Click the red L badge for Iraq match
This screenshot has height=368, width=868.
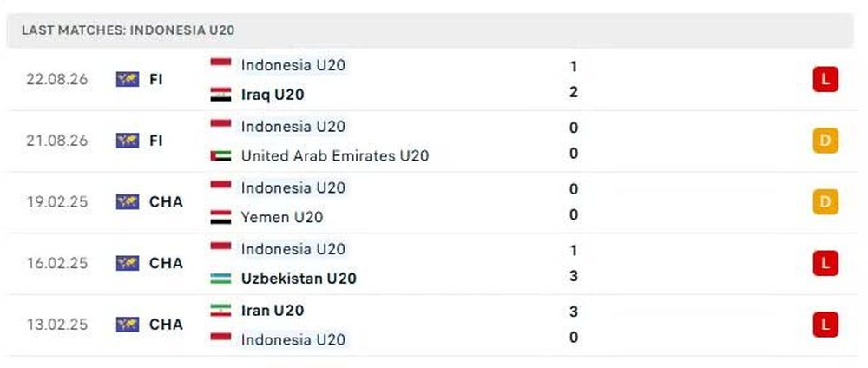point(825,80)
